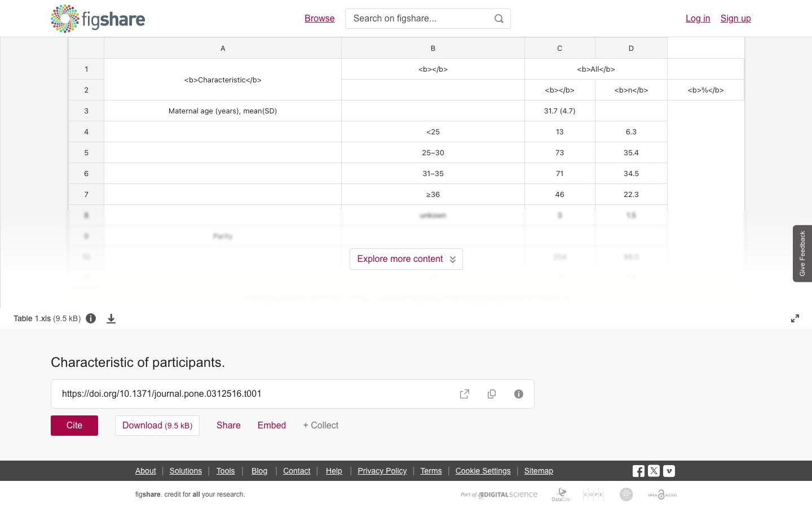812x508 pixels.
Task: Select the DOI URL text
Action: (162, 394)
